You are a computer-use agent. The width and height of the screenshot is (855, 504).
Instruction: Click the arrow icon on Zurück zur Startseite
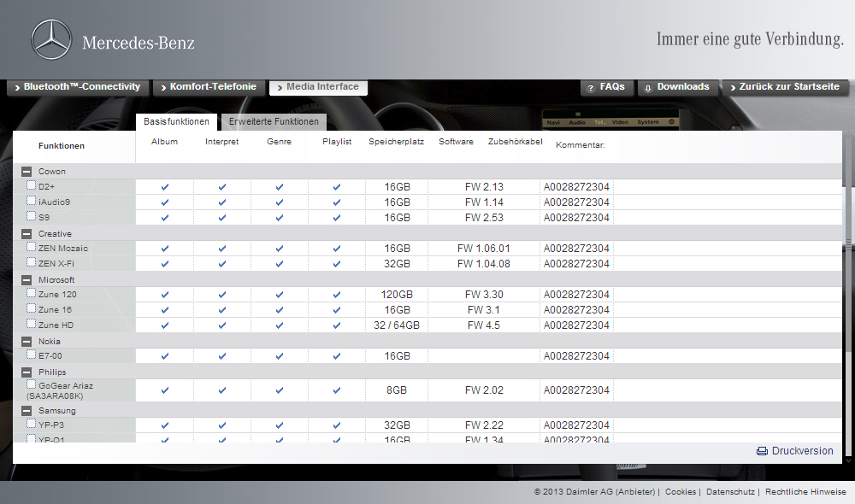(732, 87)
